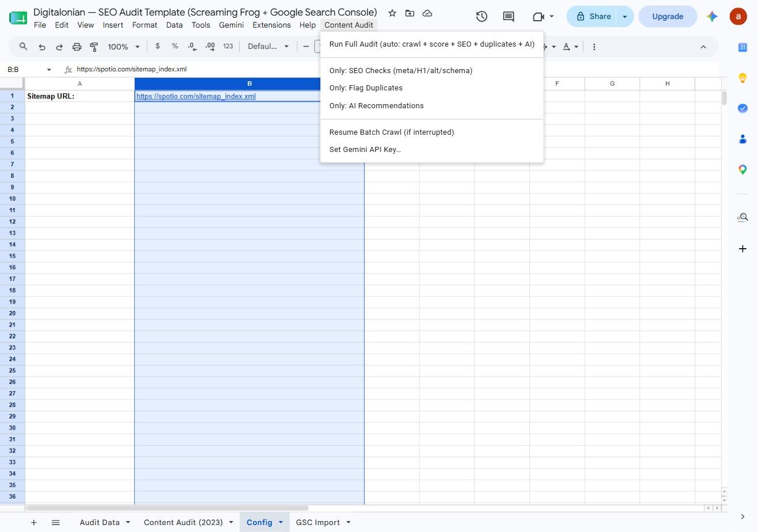Click the move to folder icon
758x532 pixels.
tap(410, 13)
